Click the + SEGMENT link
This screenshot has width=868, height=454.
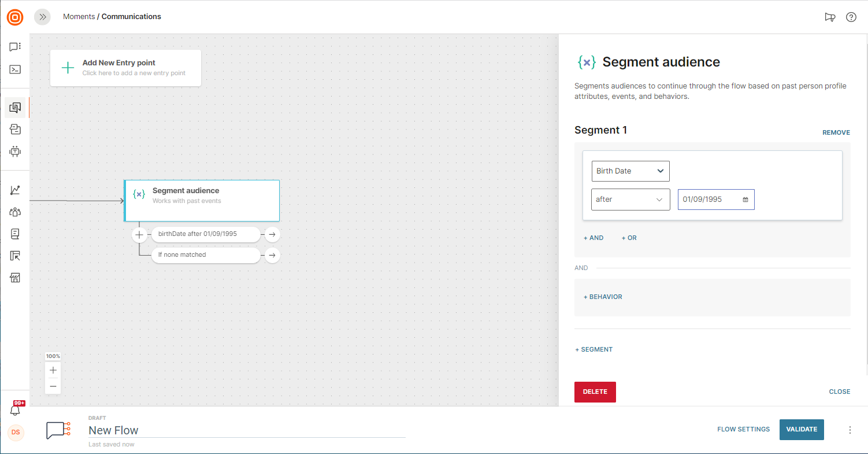coord(593,349)
